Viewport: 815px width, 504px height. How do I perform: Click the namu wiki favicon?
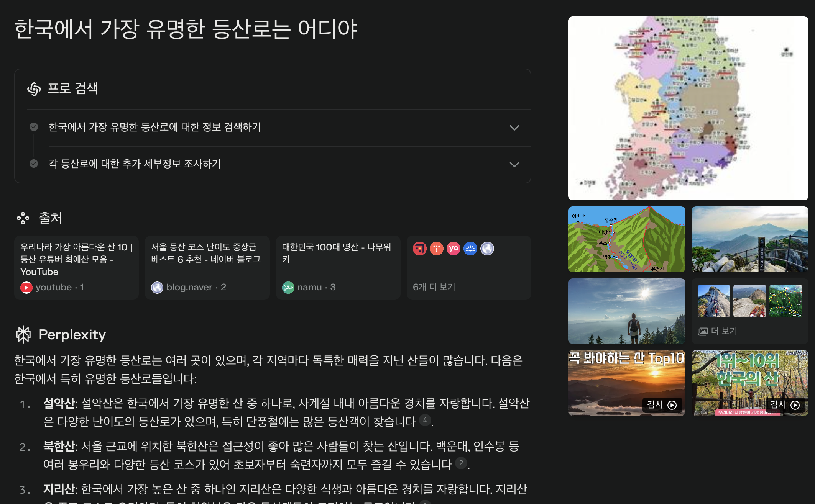[288, 287]
